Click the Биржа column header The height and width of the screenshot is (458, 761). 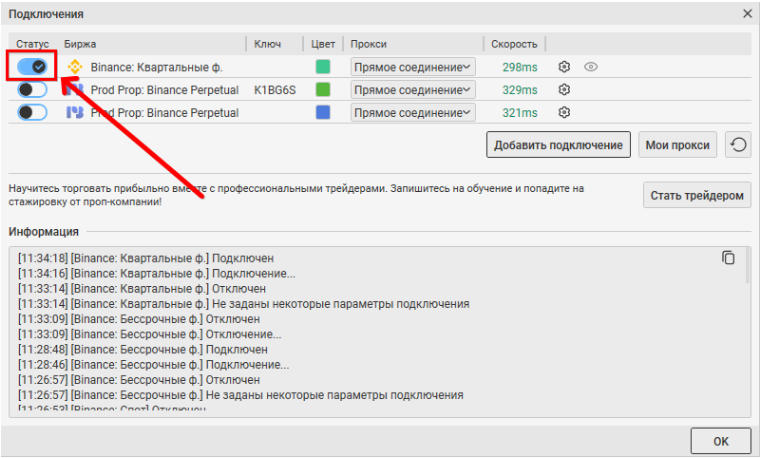80,44
